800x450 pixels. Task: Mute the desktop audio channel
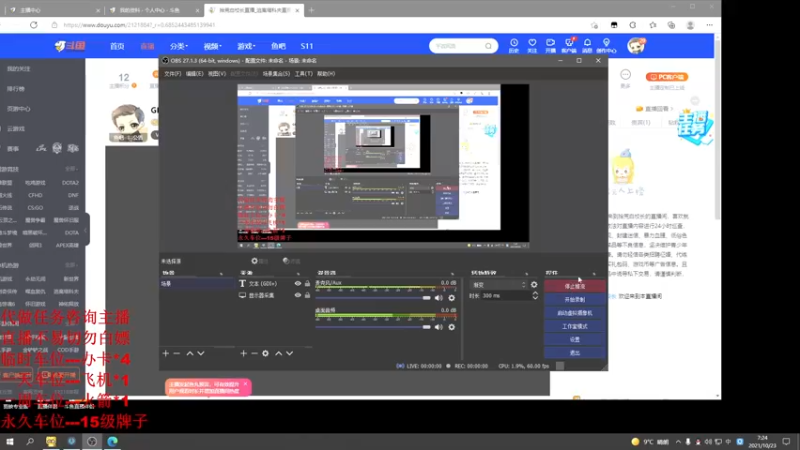click(439, 327)
